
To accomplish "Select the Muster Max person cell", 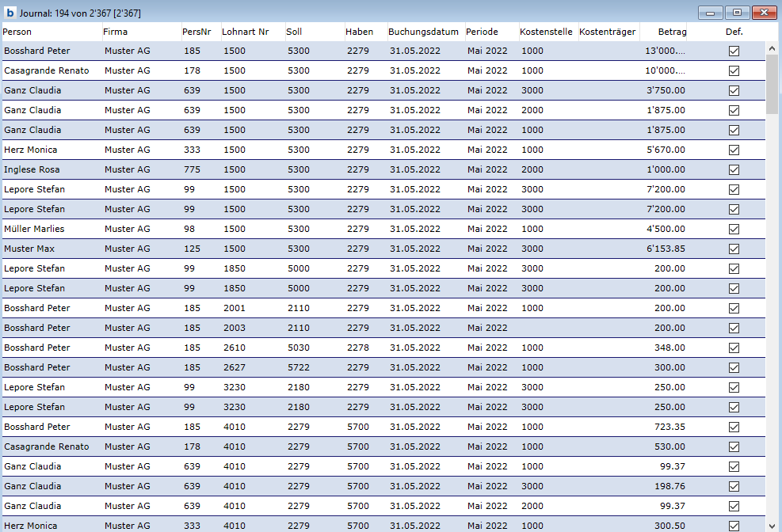I will 29,249.
